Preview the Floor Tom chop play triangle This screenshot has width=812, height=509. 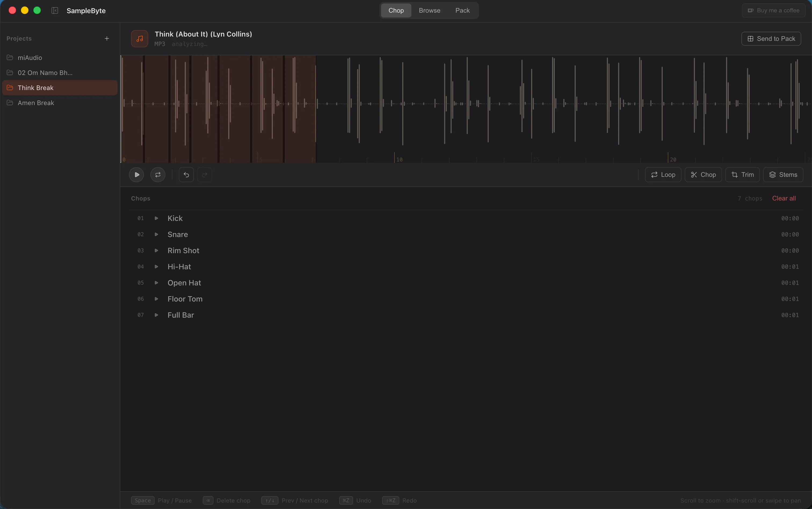tap(157, 299)
